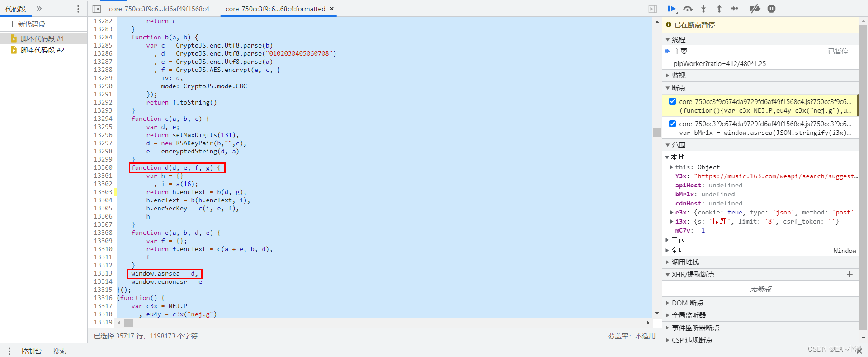Click code line window.ecnonasr = e
Screen dimensions: 868x357
click(166, 281)
